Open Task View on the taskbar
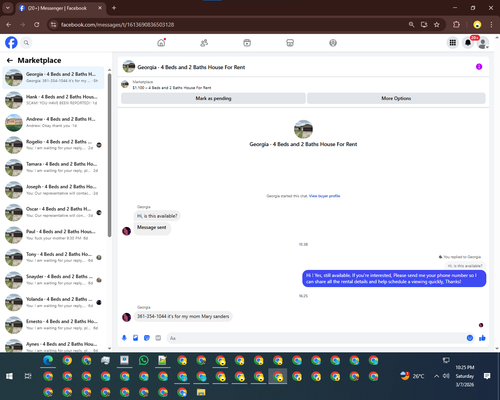Viewport: 500px width, 400px height. 28,376
